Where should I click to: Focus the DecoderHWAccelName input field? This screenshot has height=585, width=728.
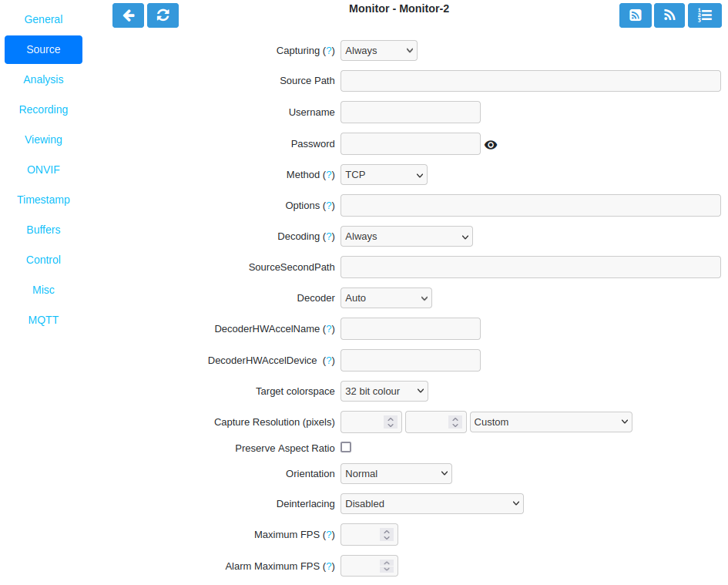point(411,329)
